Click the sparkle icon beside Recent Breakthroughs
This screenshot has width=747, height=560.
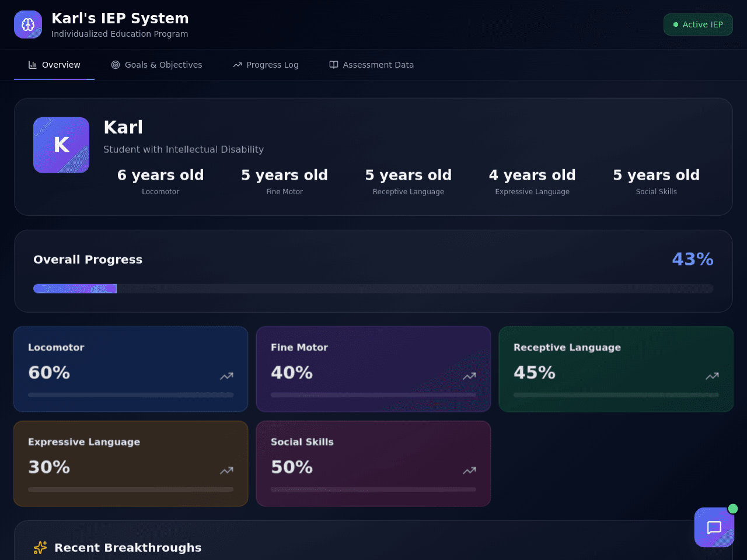pos(40,548)
